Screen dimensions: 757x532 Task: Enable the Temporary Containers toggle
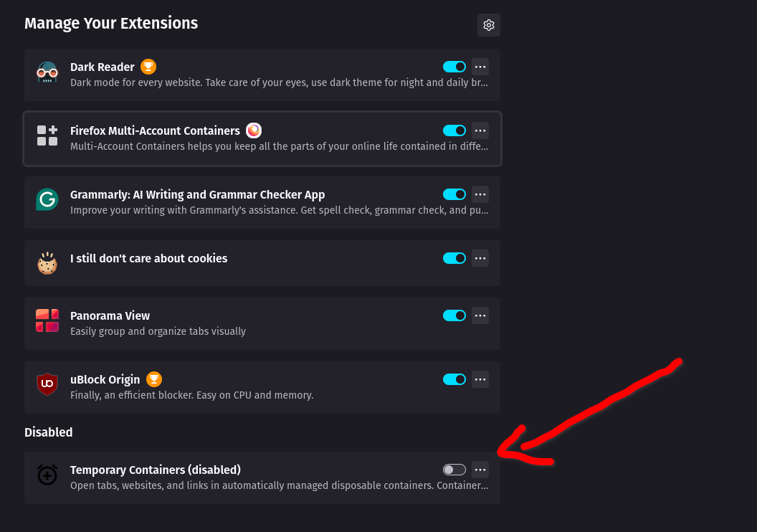point(454,470)
